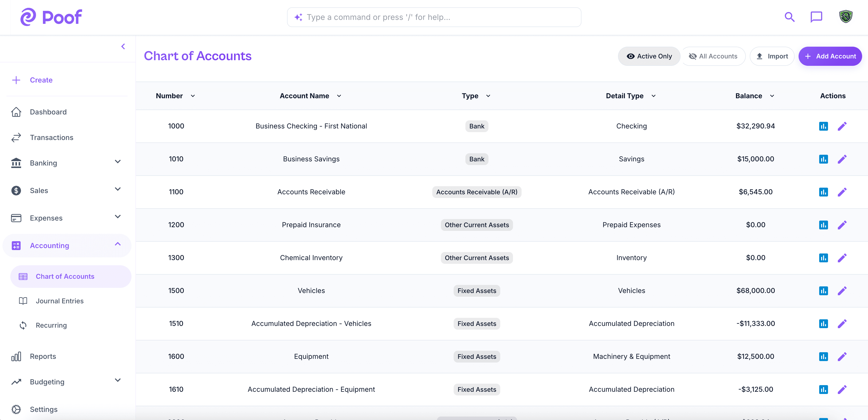Open the chat/feedback icon near the avatar
The width and height of the screenshot is (868, 420).
816,16
